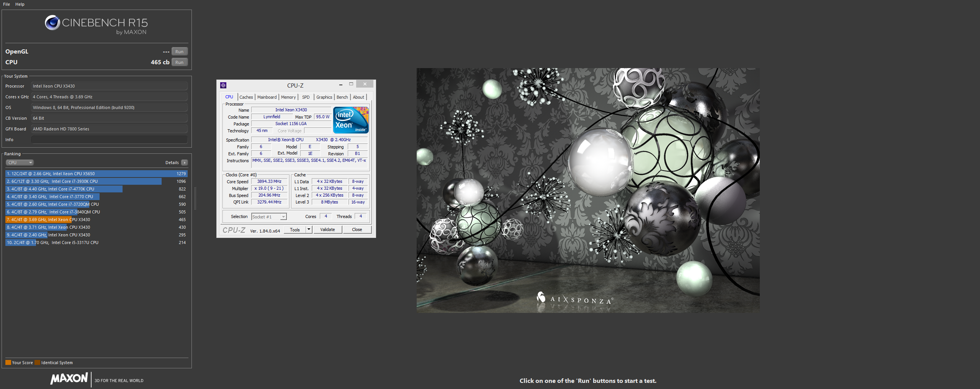Switch to the About tab
Image resolution: width=980 pixels, height=389 pixels.
(358, 97)
